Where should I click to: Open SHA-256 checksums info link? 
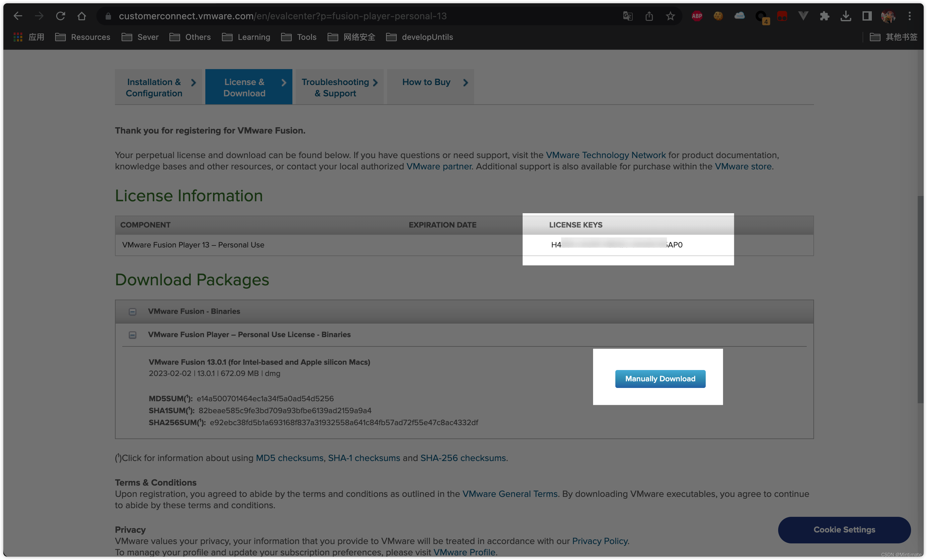click(x=463, y=458)
